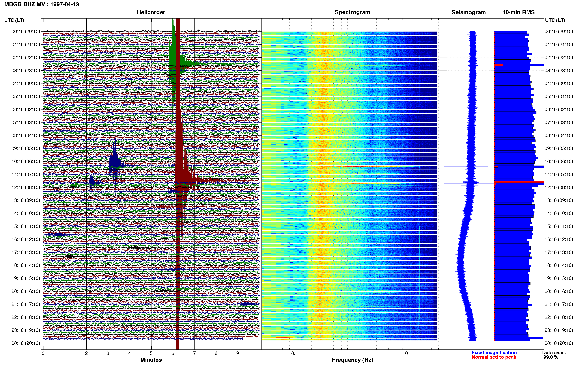Click the '99.0 %' data availability value
The height and width of the screenshot is (368, 588).
click(551, 357)
